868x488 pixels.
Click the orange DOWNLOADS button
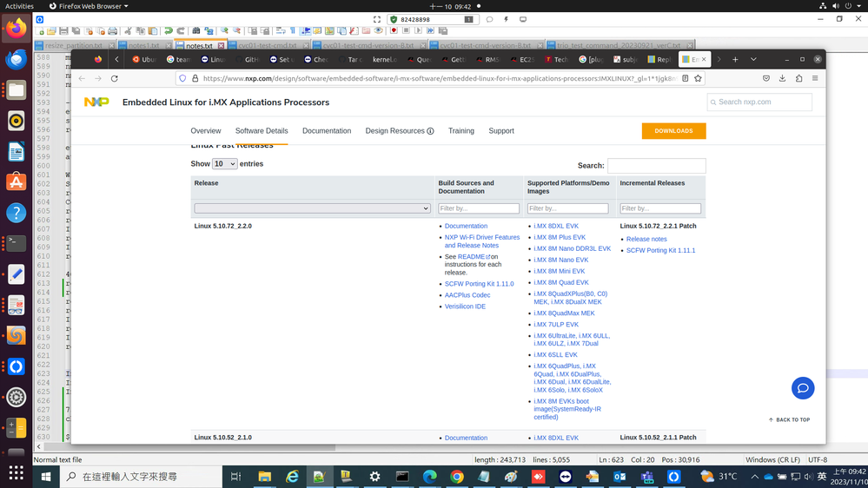pos(673,131)
